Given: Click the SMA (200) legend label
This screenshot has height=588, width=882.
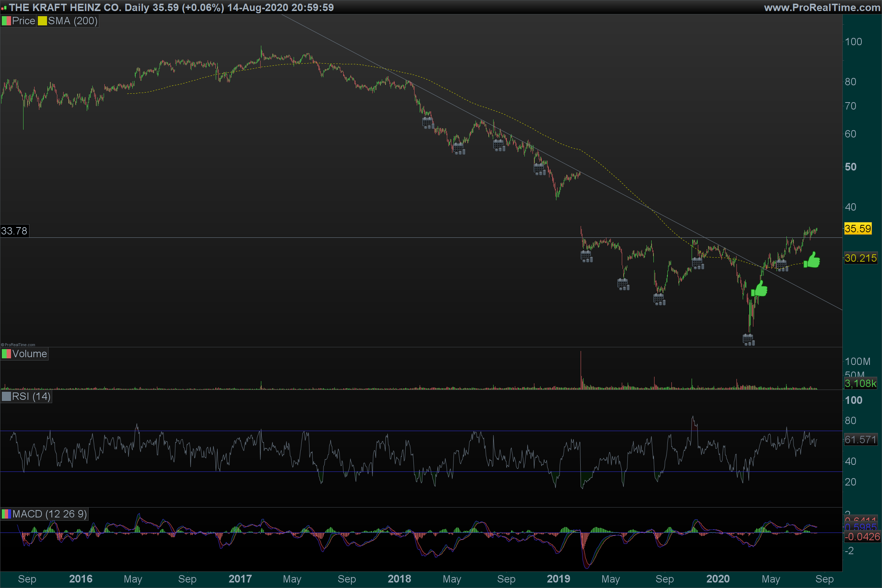Looking at the screenshot, I should [72, 21].
